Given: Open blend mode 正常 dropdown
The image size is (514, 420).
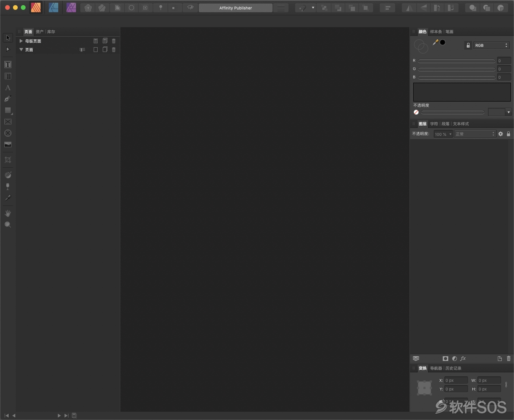Looking at the screenshot, I should (x=475, y=134).
